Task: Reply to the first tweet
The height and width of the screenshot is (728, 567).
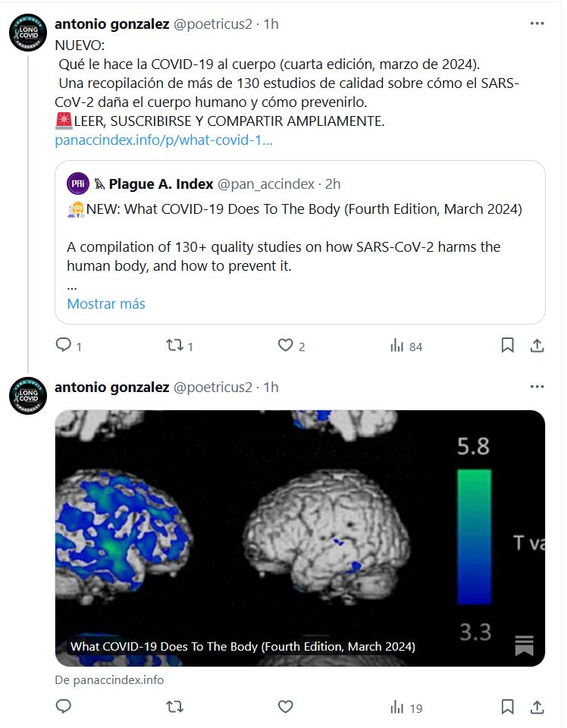Action: tap(64, 346)
